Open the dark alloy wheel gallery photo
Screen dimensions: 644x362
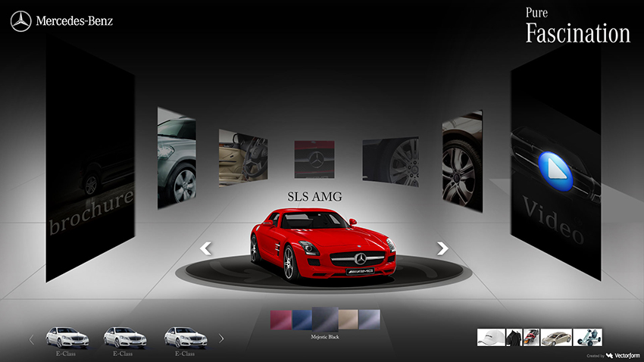[391, 161]
